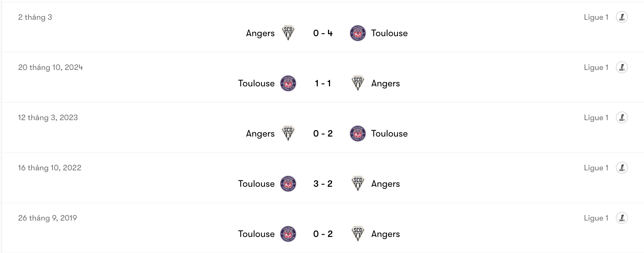Open the 0-4 match score details
Image resolution: width=644 pixels, height=253 pixels.
323,33
